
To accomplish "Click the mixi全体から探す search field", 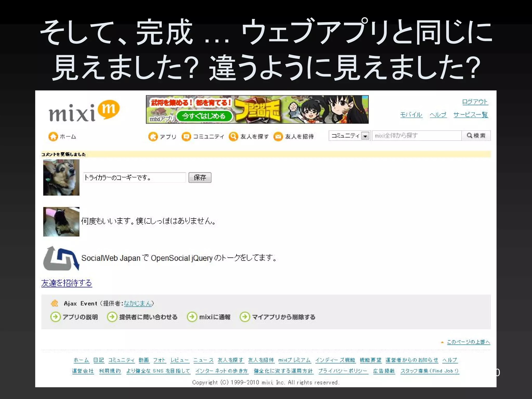I will (x=416, y=136).
